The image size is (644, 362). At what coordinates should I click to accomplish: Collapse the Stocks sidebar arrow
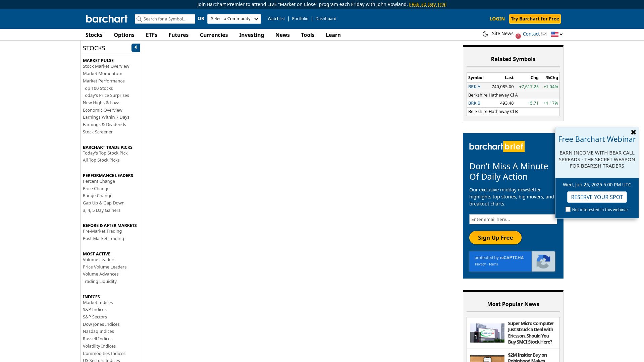coord(136,48)
